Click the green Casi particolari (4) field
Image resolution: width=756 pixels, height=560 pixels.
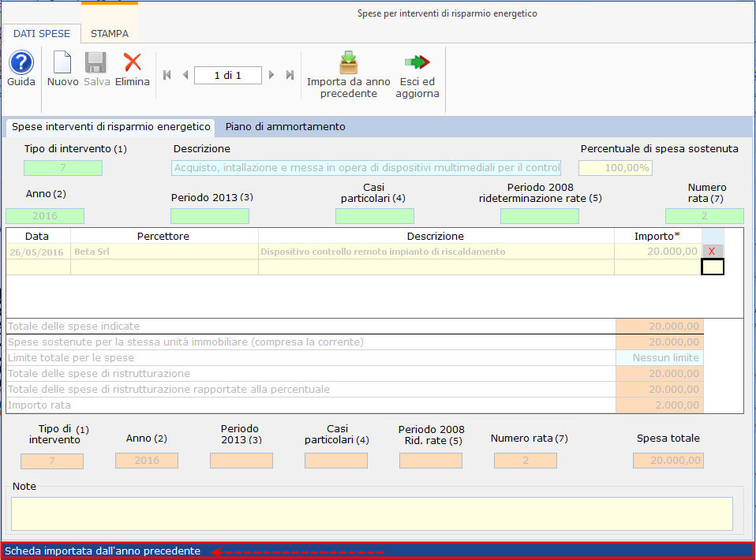tap(375, 216)
